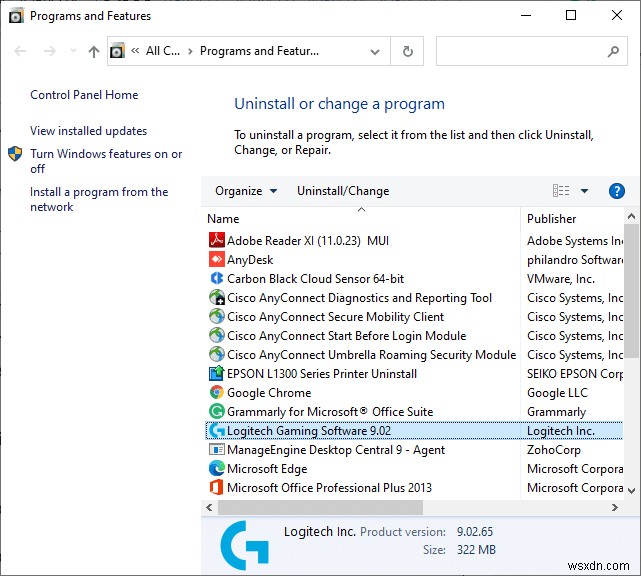This screenshot has height=576, width=641.
Task: Click the Grammarly for Office icon
Action: pos(216,411)
